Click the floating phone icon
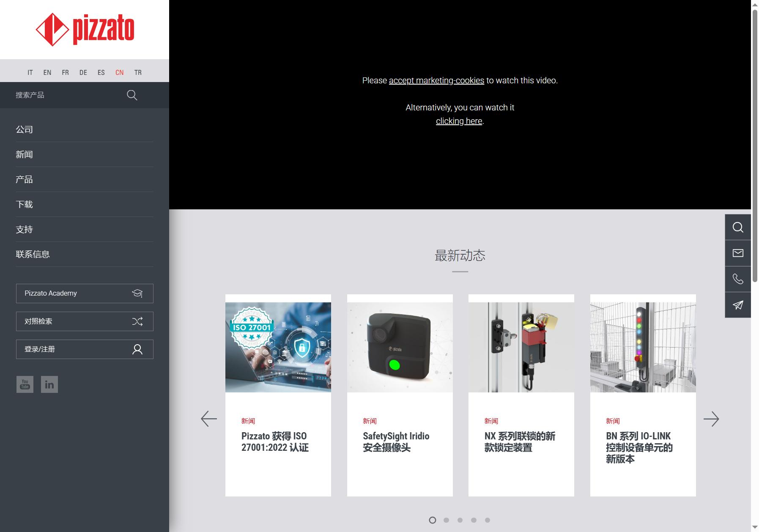This screenshot has width=759, height=532. (738, 279)
